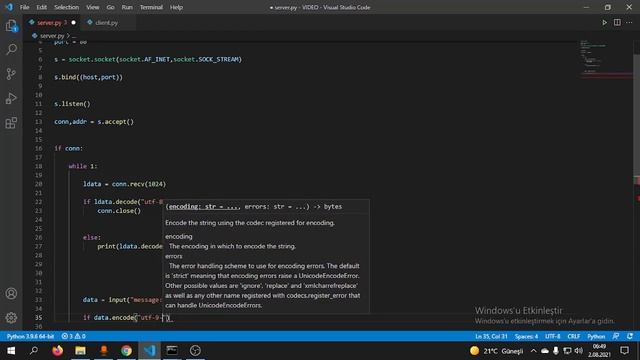Open the Run and Debug view
This screenshot has width=640, height=360.
[x=11, y=98]
